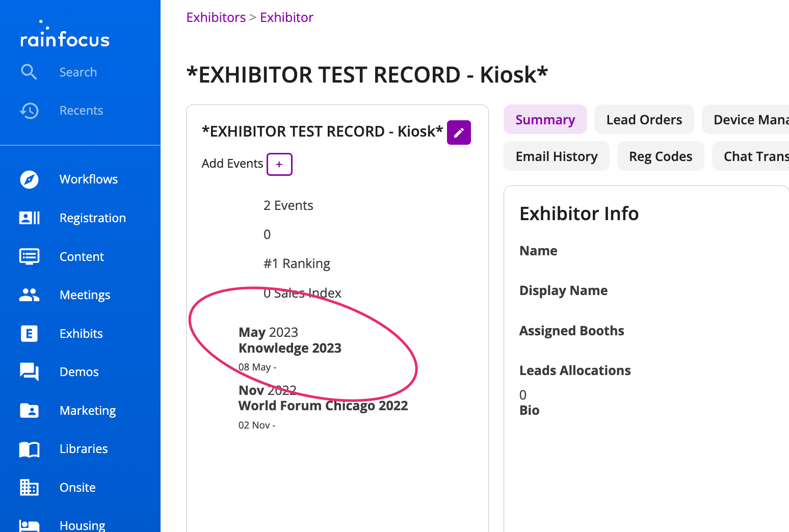Click the "Display Name" field label
The height and width of the screenshot is (532, 789).
point(563,290)
